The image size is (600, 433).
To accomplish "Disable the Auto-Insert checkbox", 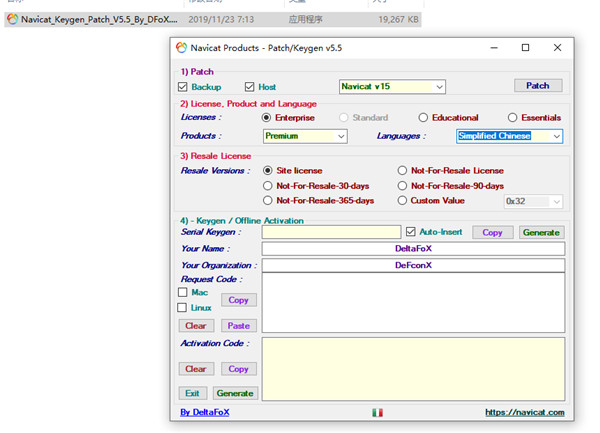I will pyautogui.click(x=411, y=232).
